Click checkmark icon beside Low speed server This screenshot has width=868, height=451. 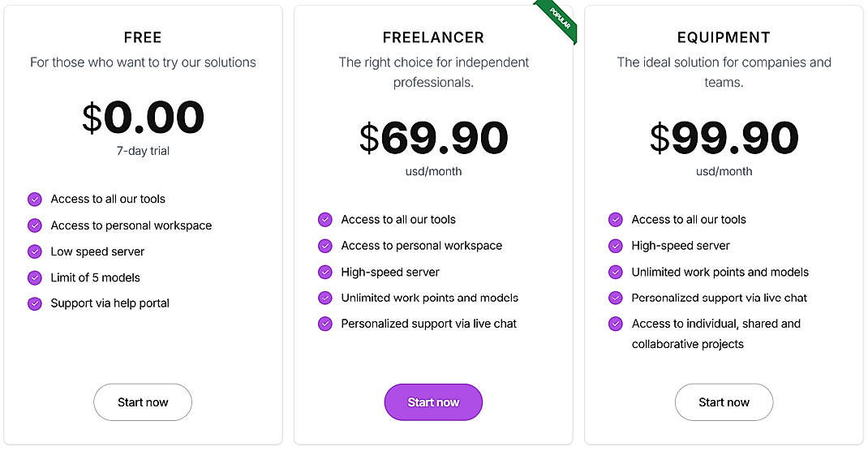(35, 251)
